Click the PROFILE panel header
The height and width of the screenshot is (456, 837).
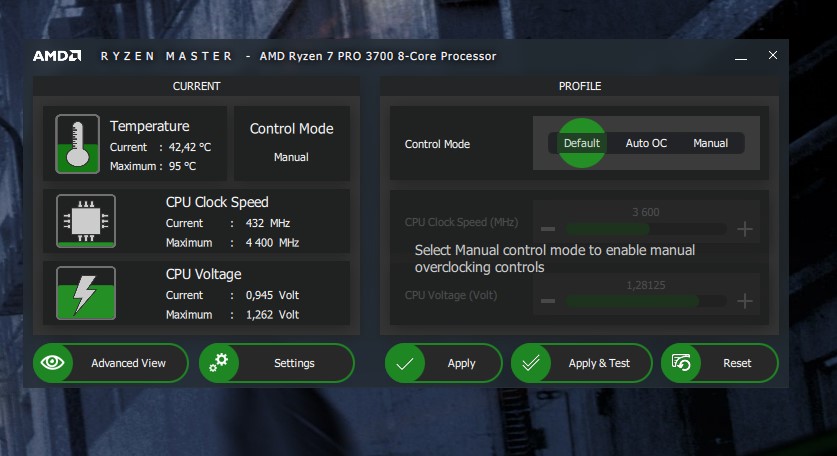pyautogui.click(x=580, y=86)
